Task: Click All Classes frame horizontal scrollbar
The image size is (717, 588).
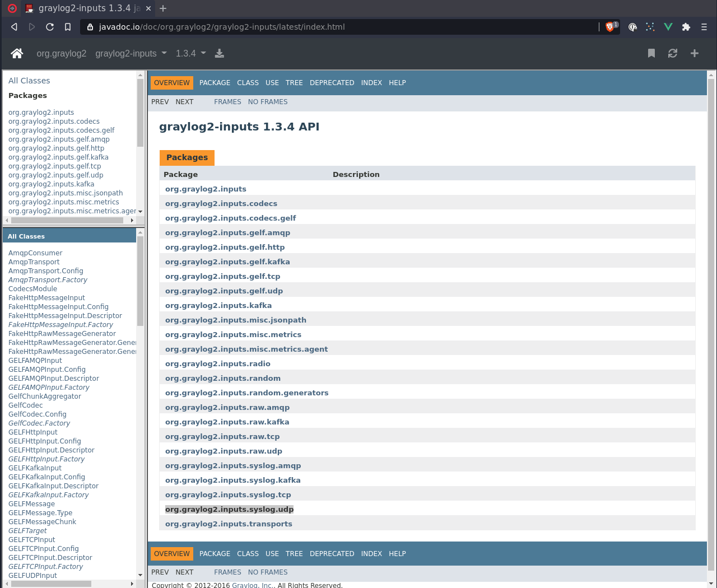Action: pyautogui.click(x=52, y=584)
